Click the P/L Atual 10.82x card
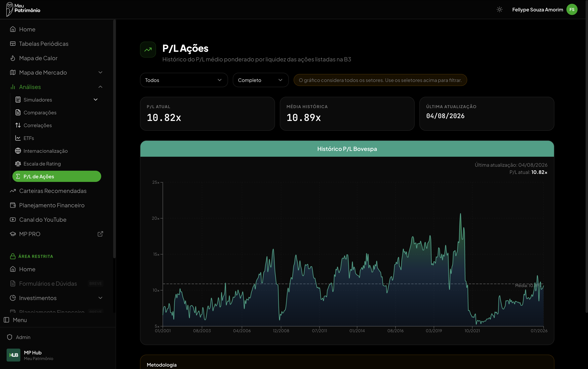Viewport: 588px width, 369px height. (207, 114)
